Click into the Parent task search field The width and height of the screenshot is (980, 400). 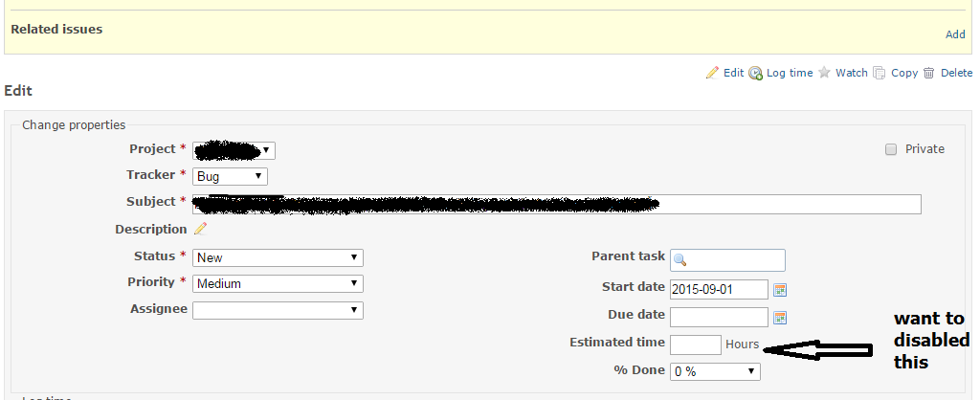727,260
